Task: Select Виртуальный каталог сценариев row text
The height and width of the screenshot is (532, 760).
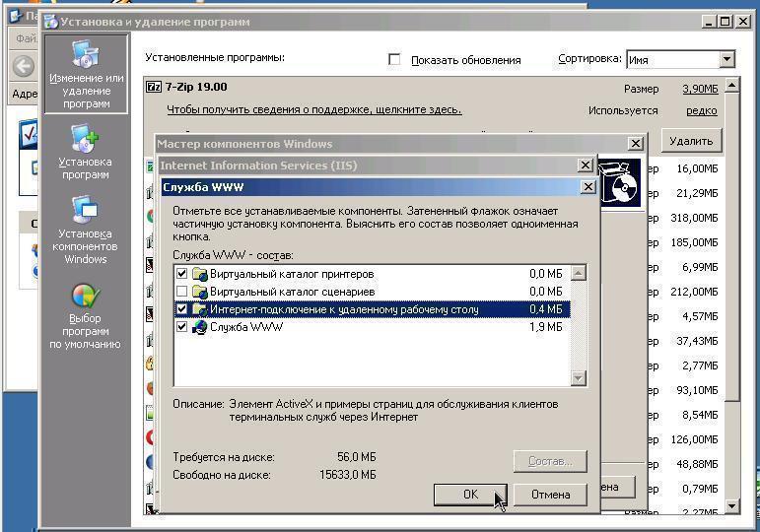Action: [293, 292]
